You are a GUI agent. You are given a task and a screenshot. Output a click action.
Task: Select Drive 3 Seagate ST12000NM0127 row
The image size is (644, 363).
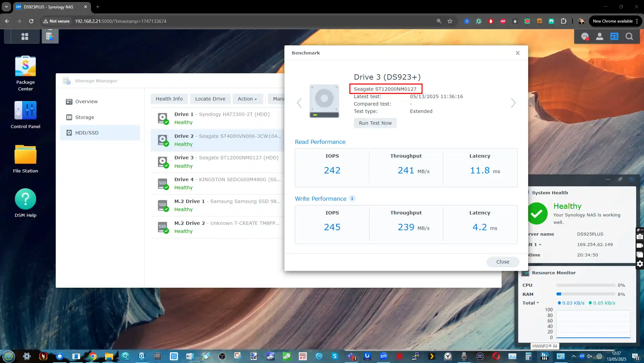[217, 162]
